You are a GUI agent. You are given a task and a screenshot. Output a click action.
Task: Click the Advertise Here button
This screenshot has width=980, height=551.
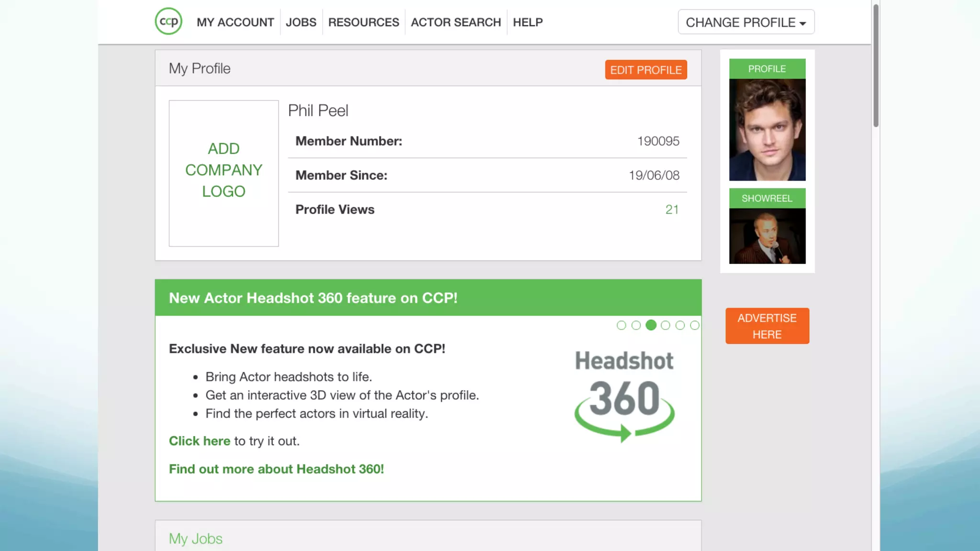coord(767,326)
